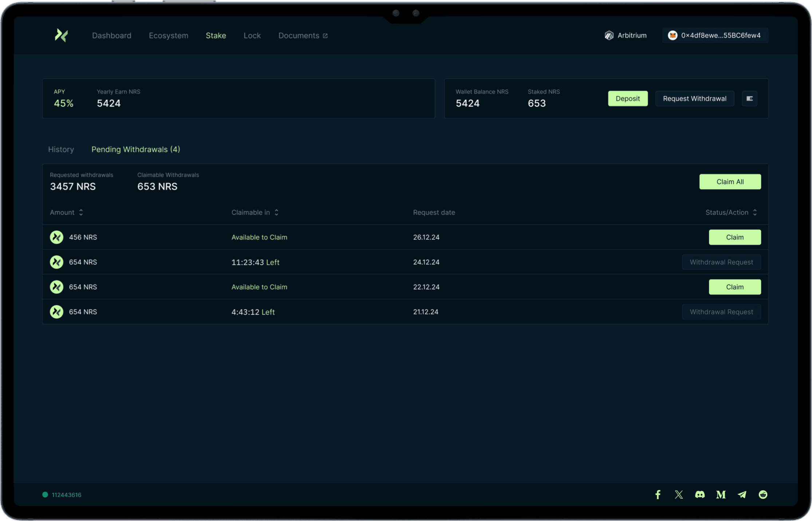This screenshot has width=812, height=521.
Task: Switch to the History tab
Action: click(61, 149)
